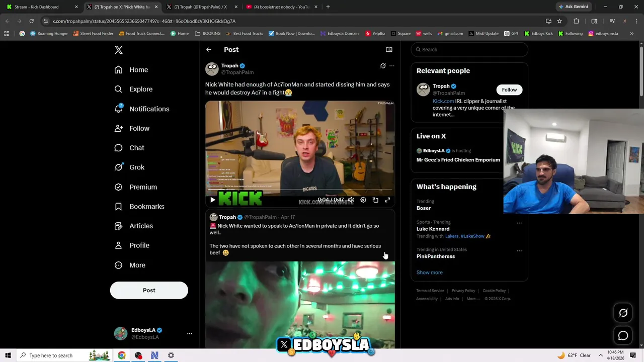This screenshot has height=362, width=644.
Task: Open trending topic PinkPantheress
Action: point(436,256)
